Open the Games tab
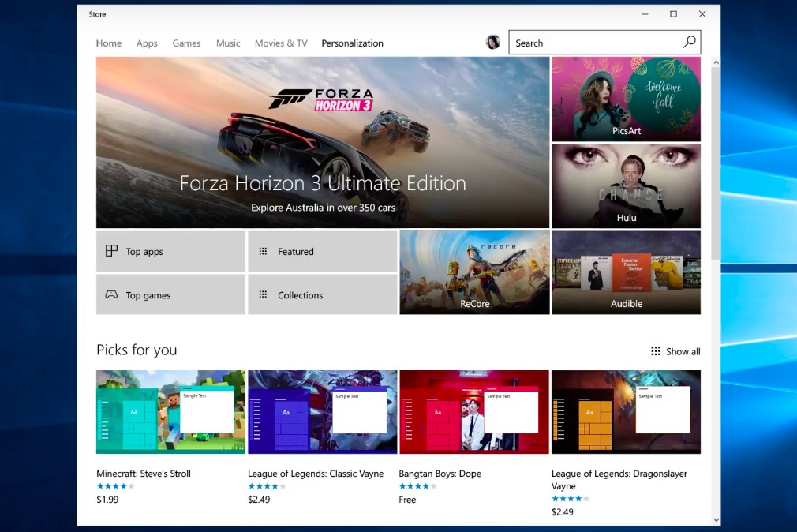The height and width of the screenshot is (532, 797). [x=186, y=43]
